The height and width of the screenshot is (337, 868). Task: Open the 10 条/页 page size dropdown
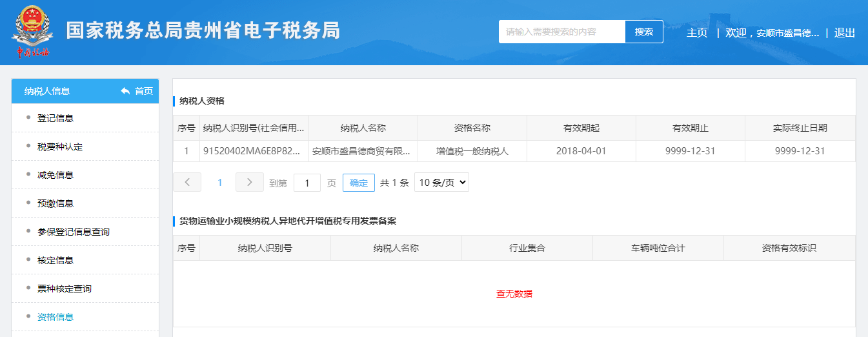(x=441, y=183)
